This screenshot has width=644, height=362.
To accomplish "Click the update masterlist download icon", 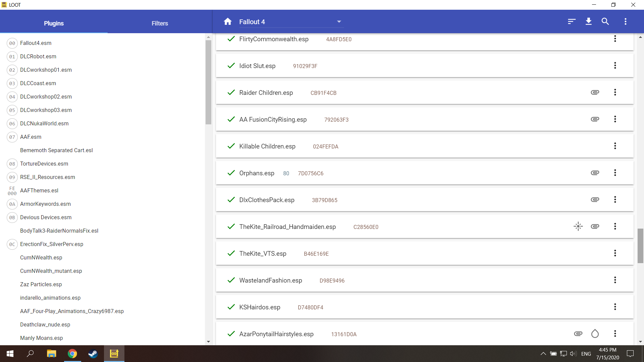I will [x=588, y=21].
